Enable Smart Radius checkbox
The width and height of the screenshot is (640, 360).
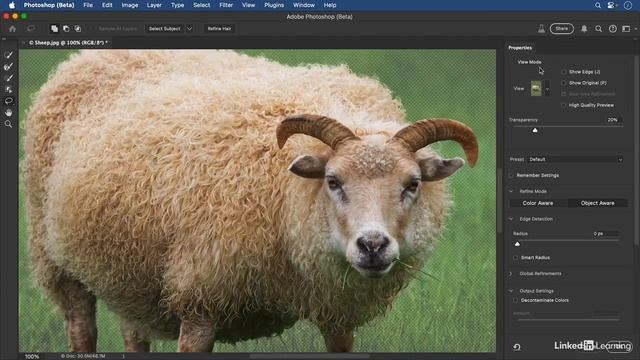(x=516, y=258)
